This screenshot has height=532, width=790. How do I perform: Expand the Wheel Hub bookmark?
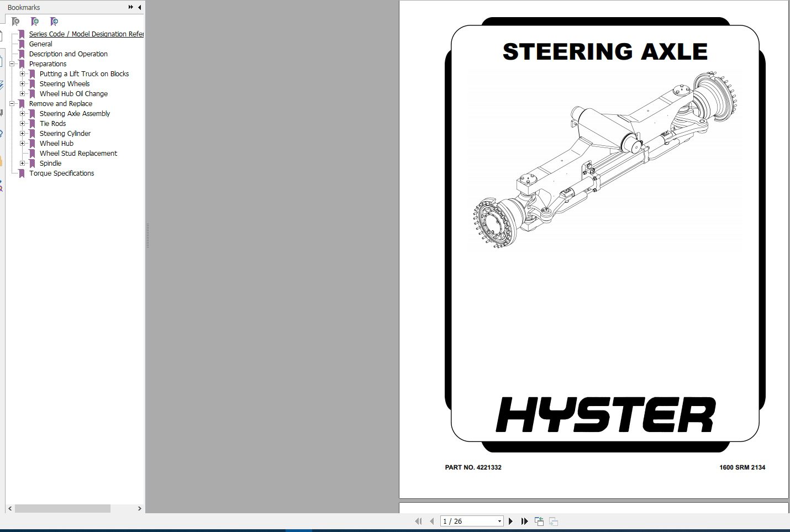pyautogui.click(x=23, y=144)
